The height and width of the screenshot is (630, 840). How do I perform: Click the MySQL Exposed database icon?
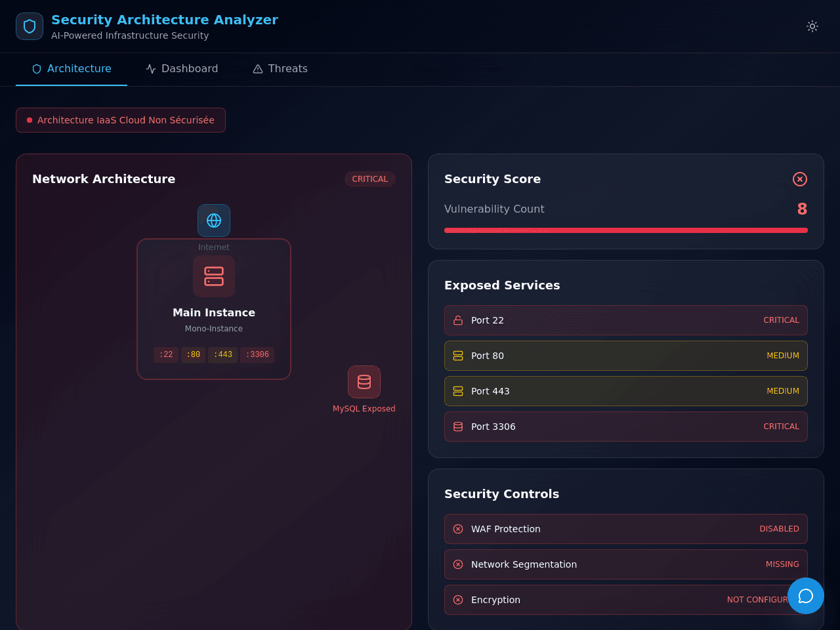pos(364,382)
